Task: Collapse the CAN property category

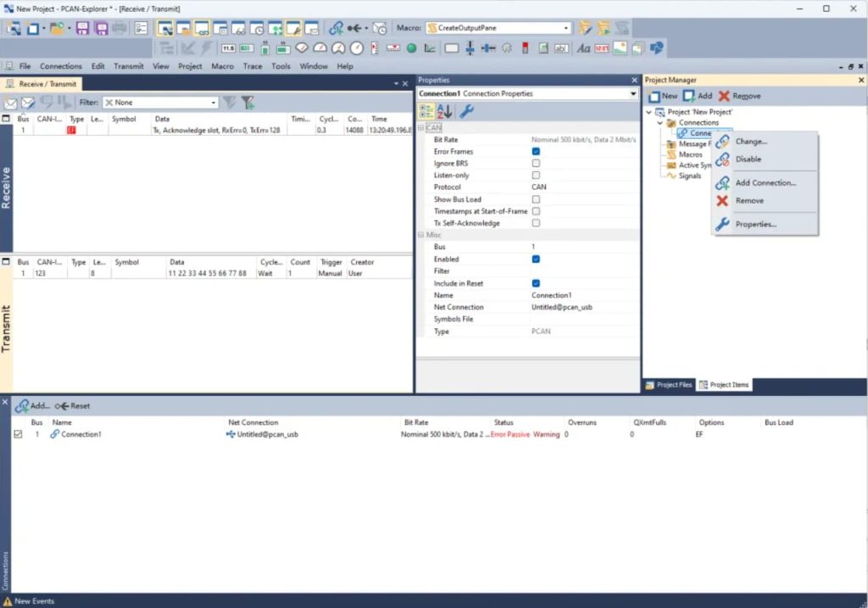Action: point(420,128)
